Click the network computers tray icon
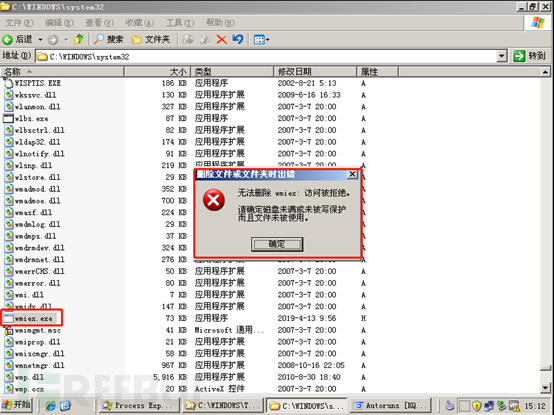The height and width of the screenshot is (415, 554). pos(489,405)
